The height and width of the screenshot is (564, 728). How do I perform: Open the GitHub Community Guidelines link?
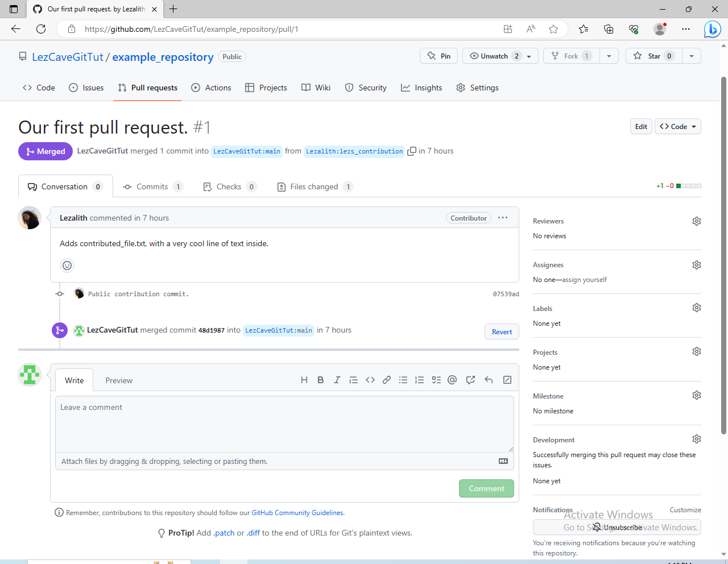click(x=297, y=512)
